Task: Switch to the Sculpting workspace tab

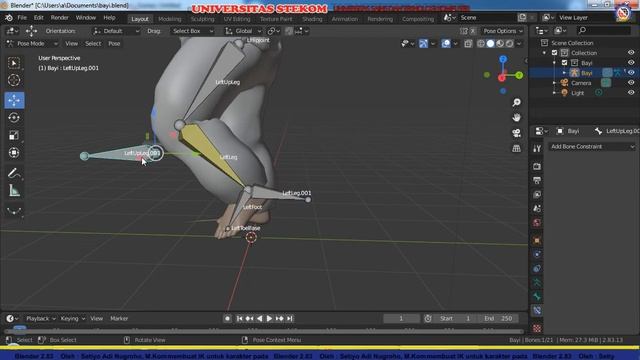Action: pos(202,19)
